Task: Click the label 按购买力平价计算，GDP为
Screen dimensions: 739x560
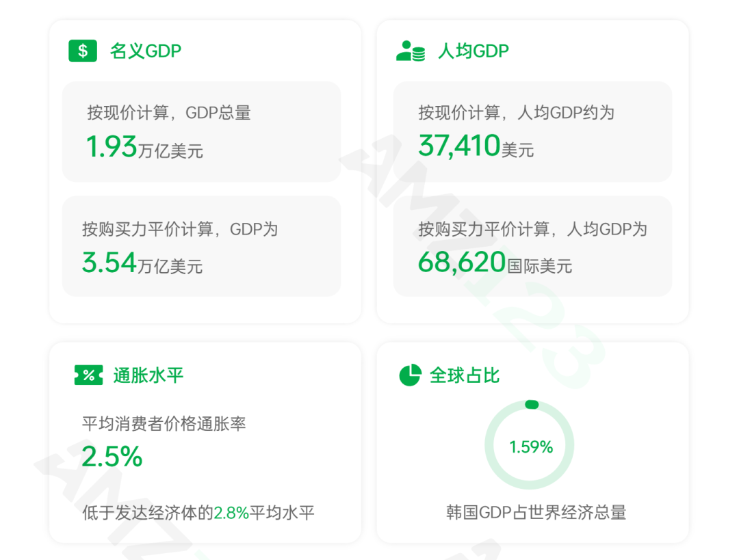Action: pos(180,229)
